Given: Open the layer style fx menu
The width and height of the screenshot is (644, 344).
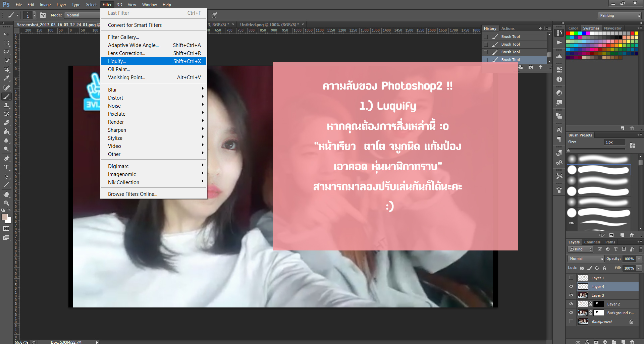Looking at the screenshot, I should coord(587,342).
